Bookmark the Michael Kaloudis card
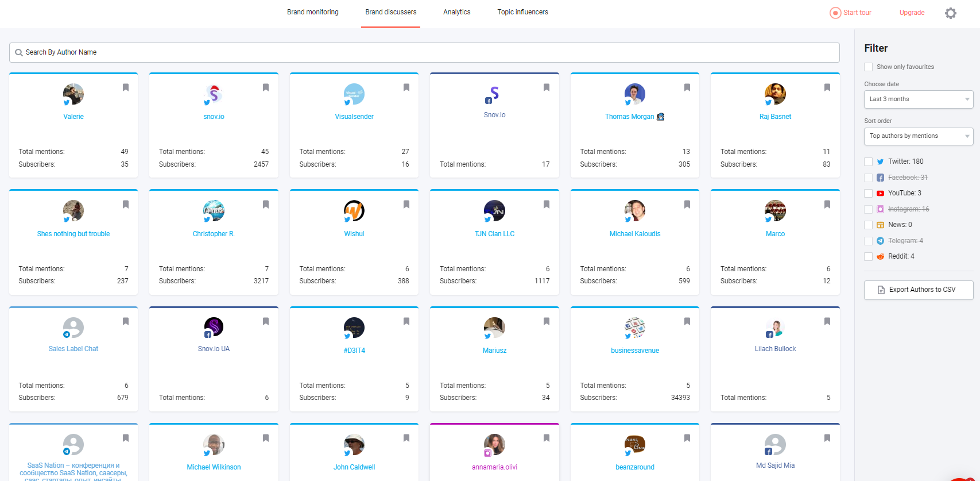Viewport: 980px width, 481px height. (x=687, y=204)
